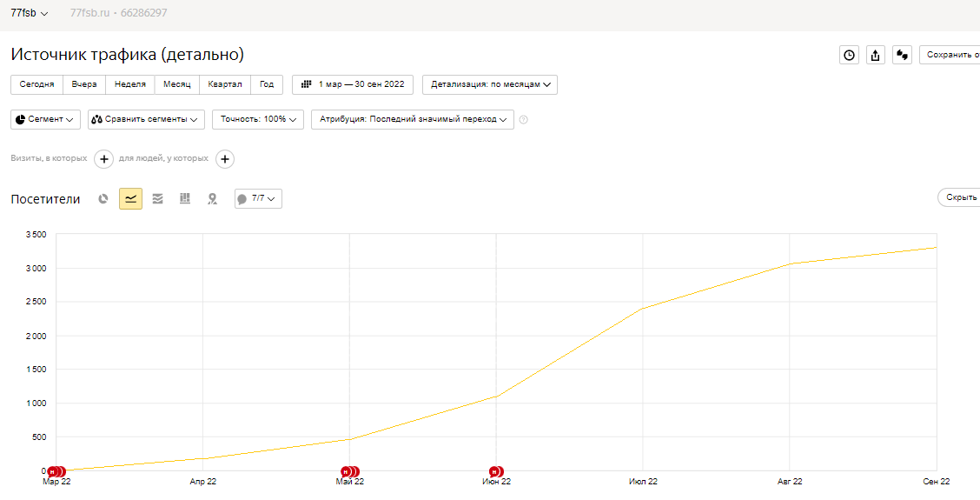Add a people condition with plus button
This screenshot has height=500, width=980.
pyautogui.click(x=224, y=159)
